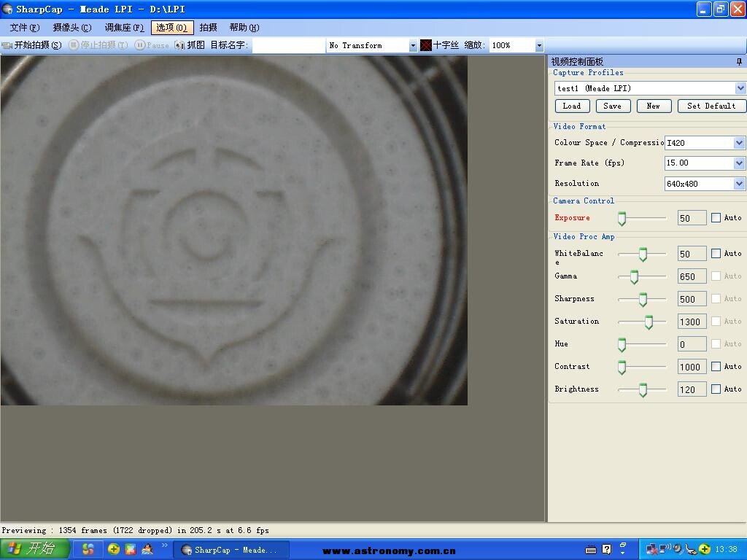747x560 pixels.
Task: Pin the 视频控制面板 panel with pushpin icon
Action: point(739,62)
